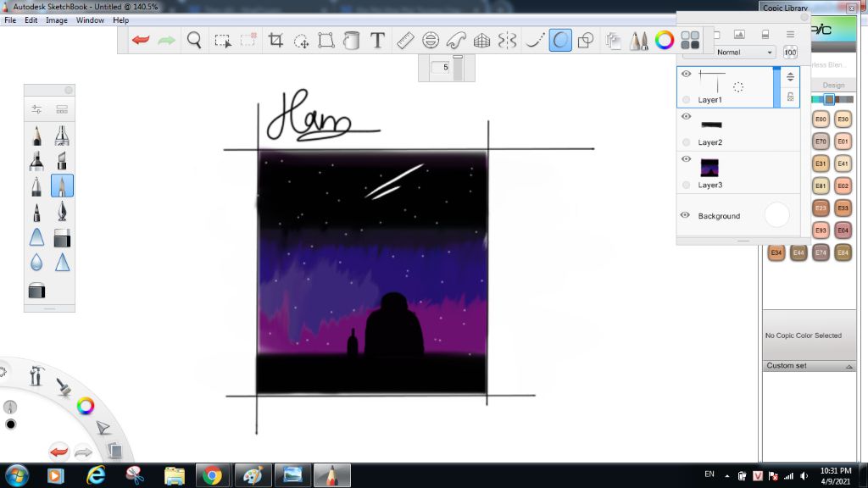The width and height of the screenshot is (868, 488).
Task: Open the Copic Library swatches icon
Action: [x=690, y=40]
